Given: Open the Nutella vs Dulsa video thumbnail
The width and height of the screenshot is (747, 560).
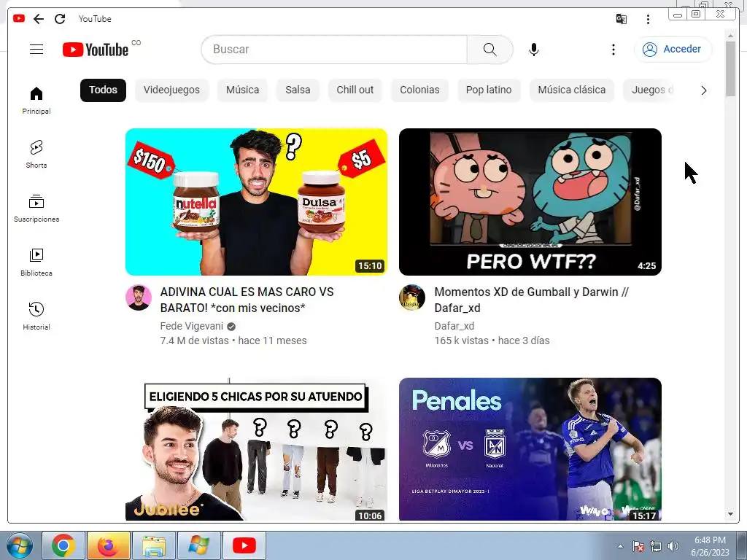Looking at the screenshot, I should coord(256,202).
